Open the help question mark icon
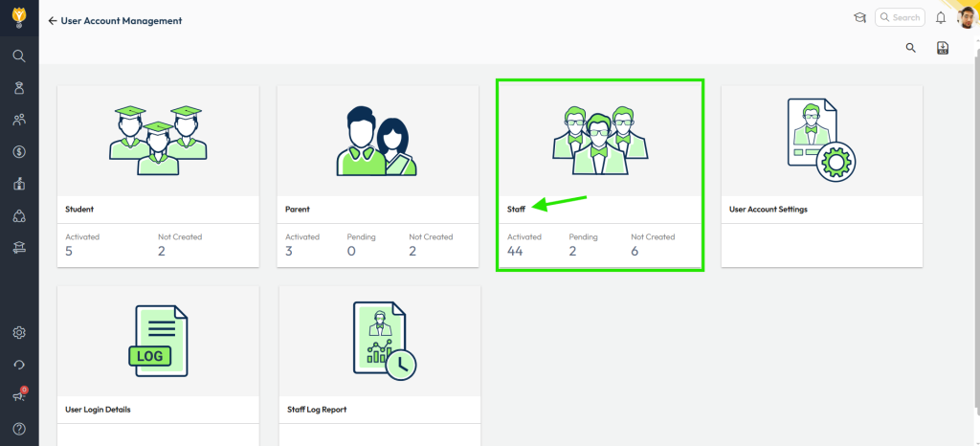Screen dimensions: 980x446 click(19, 429)
